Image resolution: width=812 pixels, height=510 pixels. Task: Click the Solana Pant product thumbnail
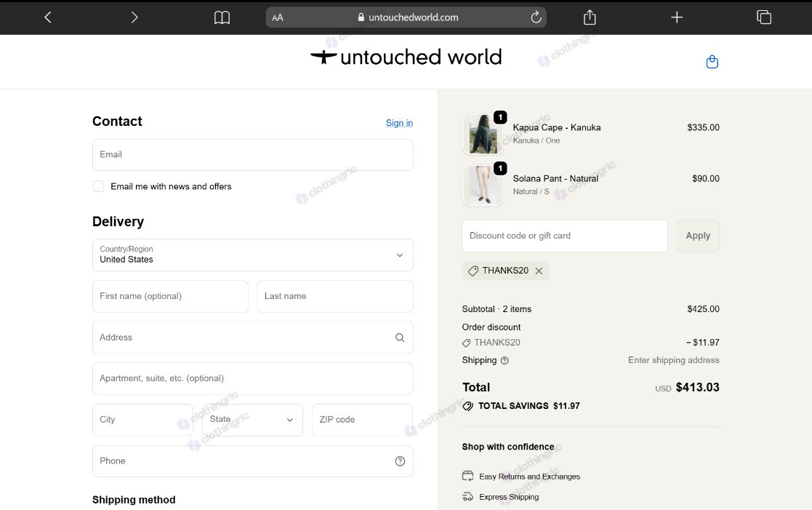click(x=483, y=186)
